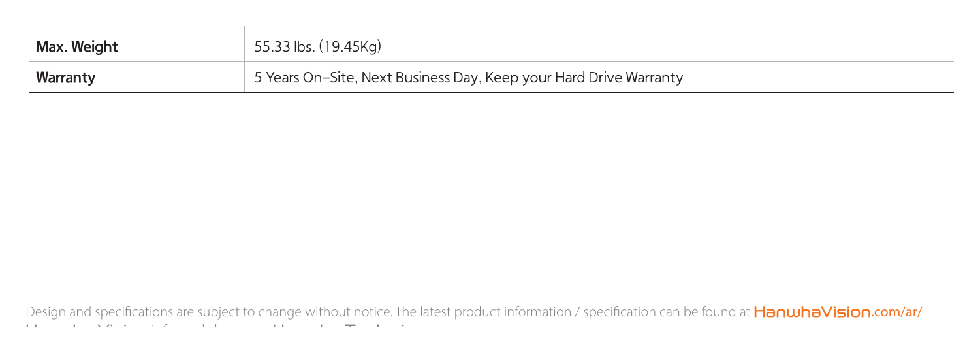This screenshot has width=980, height=353.
Task: Select the Max. Weight row label
Action: tap(76, 47)
